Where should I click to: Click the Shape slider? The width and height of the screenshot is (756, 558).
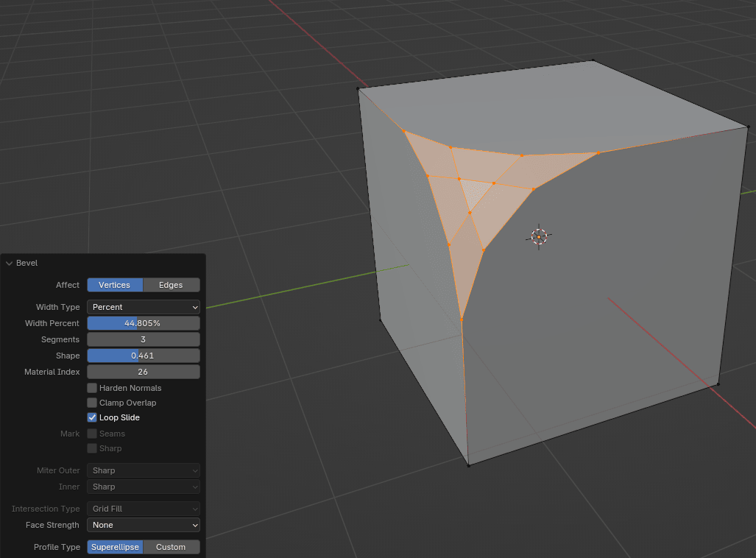[144, 356]
